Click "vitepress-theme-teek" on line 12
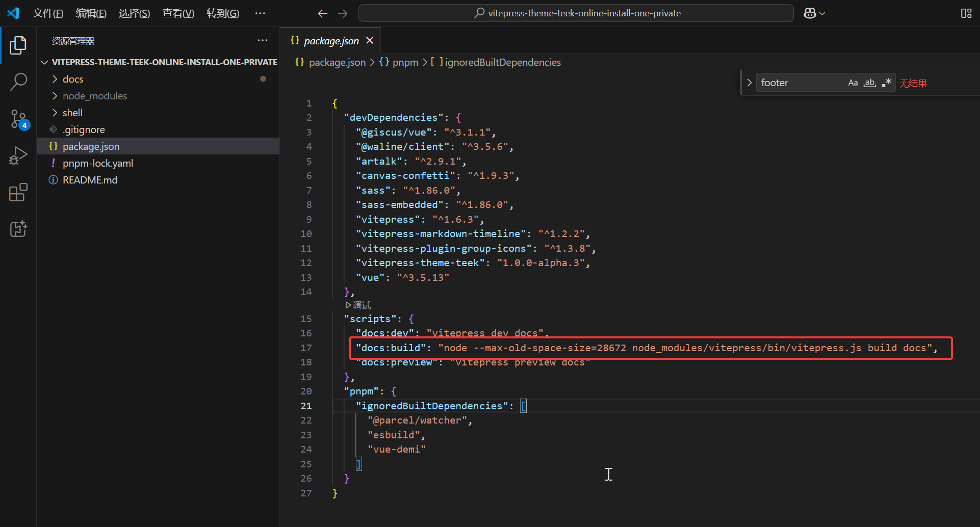Viewport: 980px width, 527px height. (x=420, y=262)
